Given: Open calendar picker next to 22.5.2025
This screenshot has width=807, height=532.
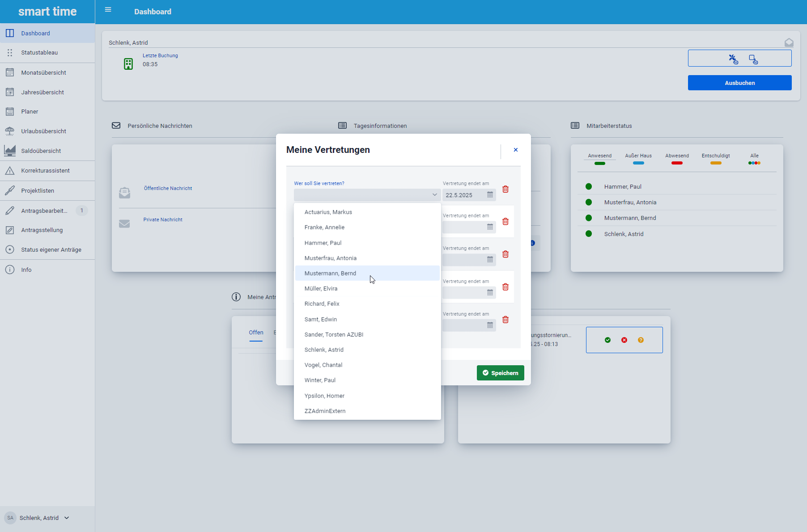Looking at the screenshot, I should click(x=490, y=195).
